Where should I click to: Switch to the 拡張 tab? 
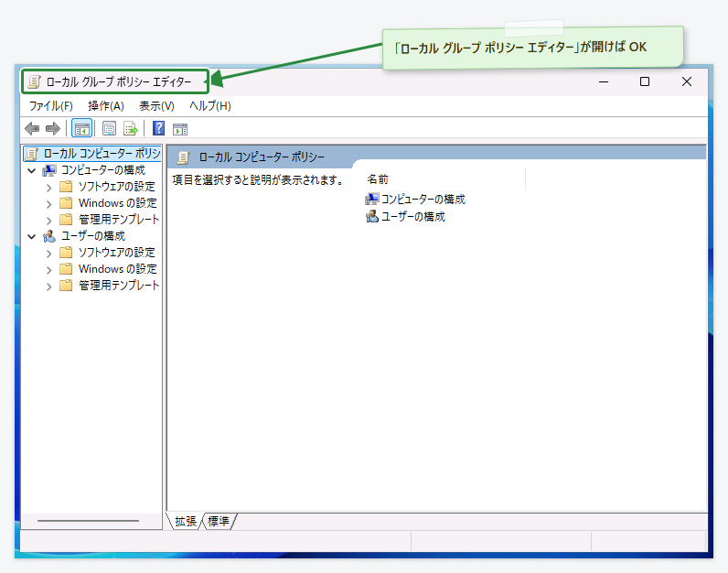(186, 522)
